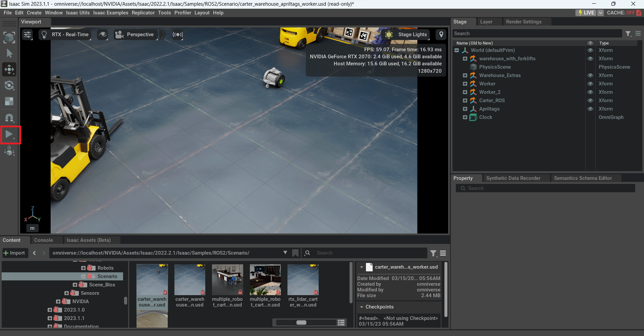644x336 pixels.
Task: Click in the Property search field
Action: [x=545, y=188]
